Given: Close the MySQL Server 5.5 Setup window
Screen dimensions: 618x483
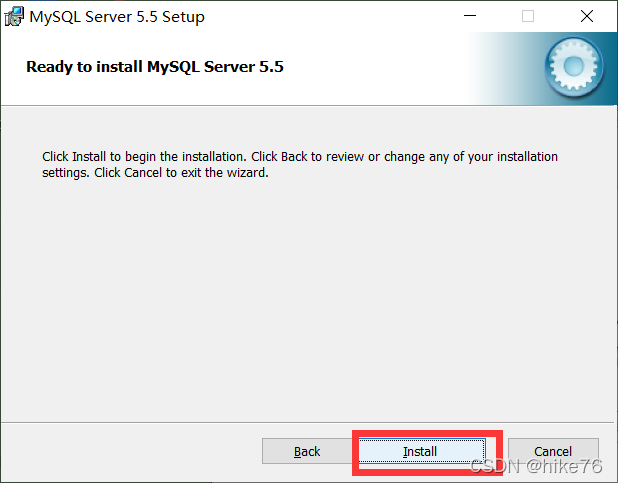Looking at the screenshot, I should pyautogui.click(x=587, y=16).
